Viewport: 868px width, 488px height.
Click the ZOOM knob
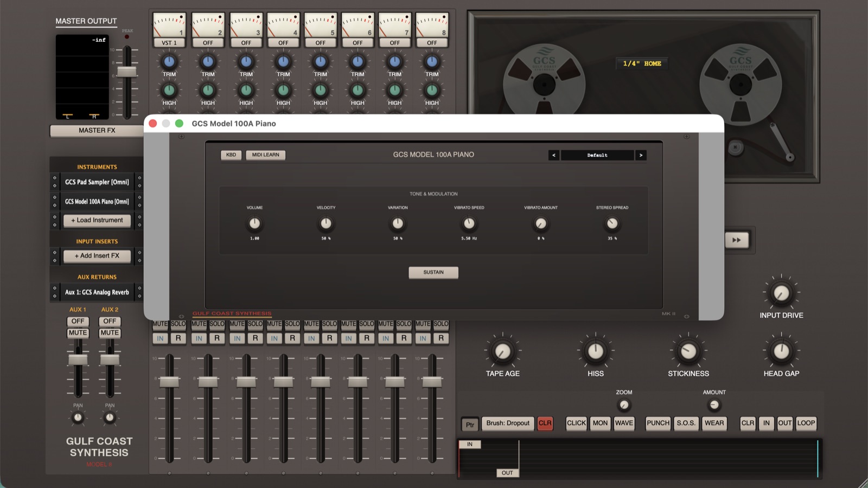(624, 404)
